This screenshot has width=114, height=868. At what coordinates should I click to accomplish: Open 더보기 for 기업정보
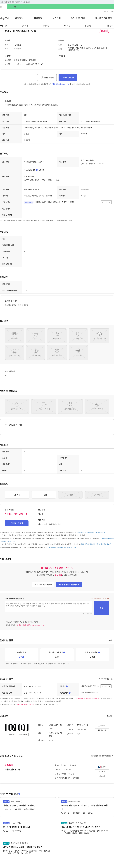110,716
